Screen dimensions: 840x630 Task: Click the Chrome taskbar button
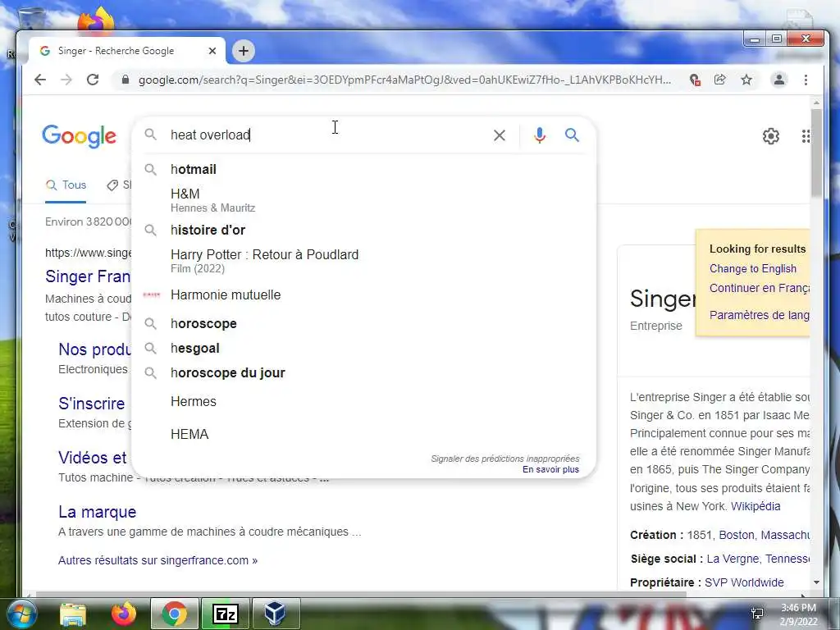click(175, 614)
